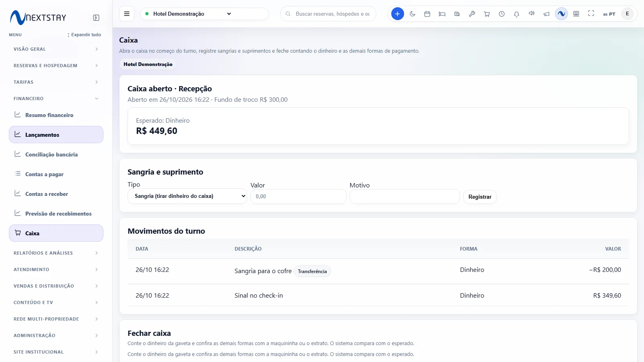Screen dimensions: 644x362
Task: Expand the Tarifas menu section
Action: coord(56,82)
